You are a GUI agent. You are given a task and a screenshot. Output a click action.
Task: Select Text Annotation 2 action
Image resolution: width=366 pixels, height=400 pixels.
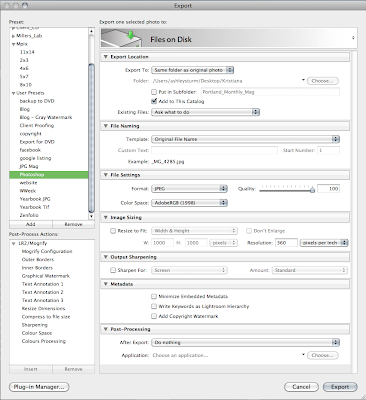click(x=42, y=292)
